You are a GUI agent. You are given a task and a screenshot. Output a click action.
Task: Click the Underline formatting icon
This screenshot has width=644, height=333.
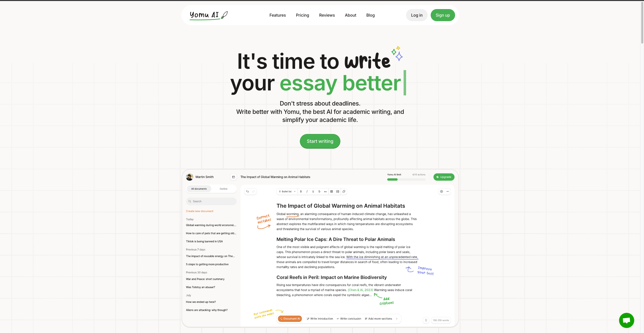point(313,191)
